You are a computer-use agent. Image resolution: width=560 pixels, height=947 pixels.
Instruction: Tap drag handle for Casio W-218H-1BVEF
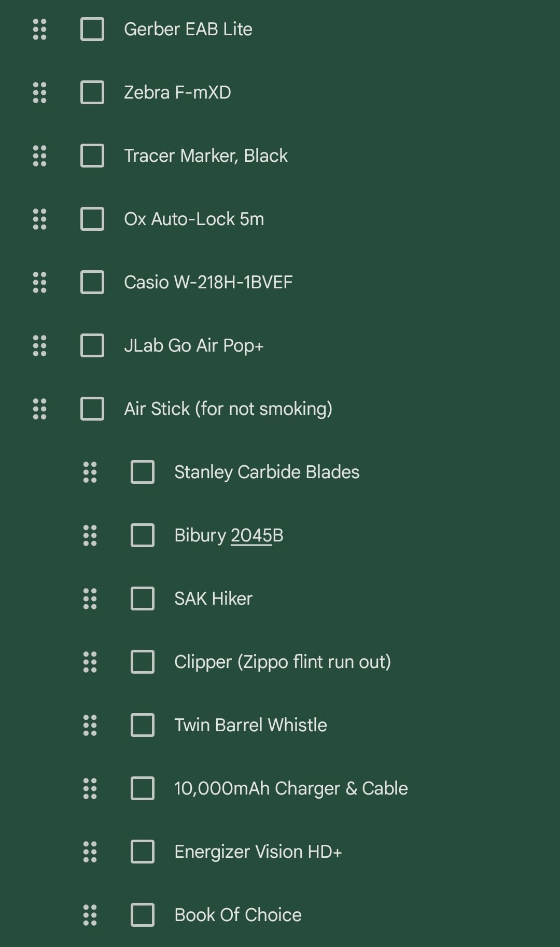(x=39, y=283)
